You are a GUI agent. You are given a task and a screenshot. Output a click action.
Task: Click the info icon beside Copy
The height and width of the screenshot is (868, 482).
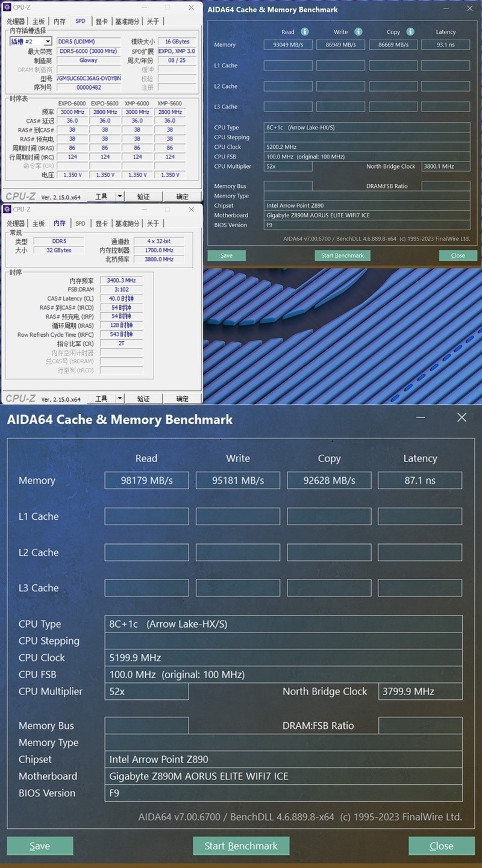click(x=410, y=32)
